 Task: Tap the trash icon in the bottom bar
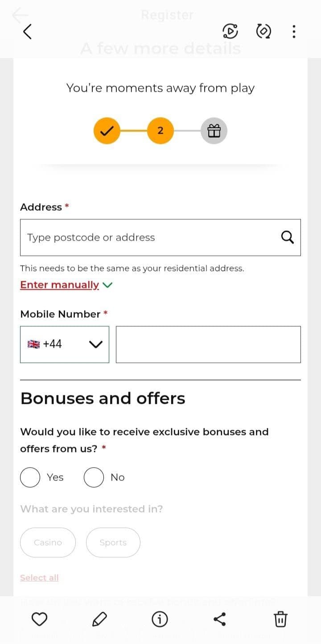pos(280,619)
